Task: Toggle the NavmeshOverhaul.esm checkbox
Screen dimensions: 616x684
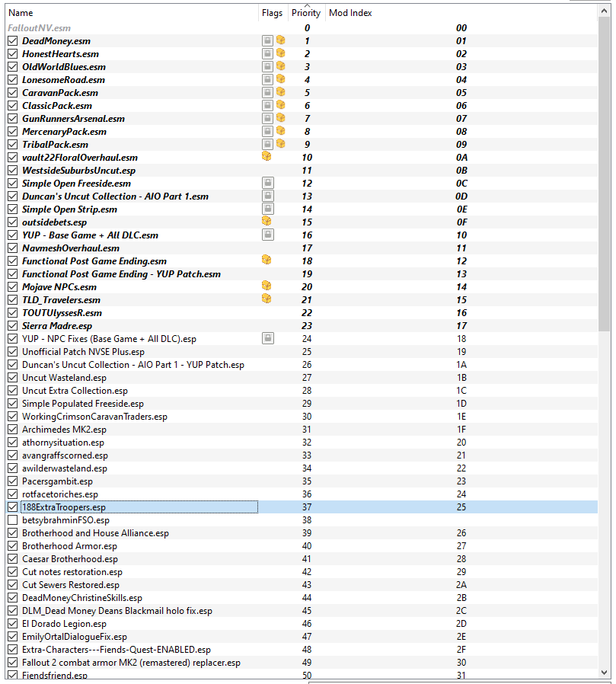Action: pos(13,248)
